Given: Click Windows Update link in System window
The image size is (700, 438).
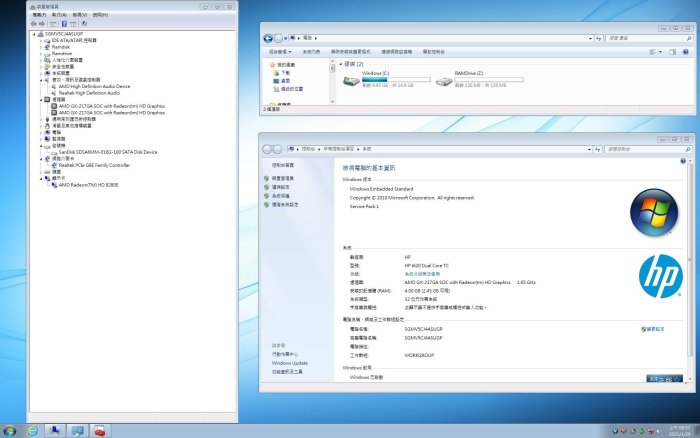Looking at the screenshot, I should click(289, 363).
